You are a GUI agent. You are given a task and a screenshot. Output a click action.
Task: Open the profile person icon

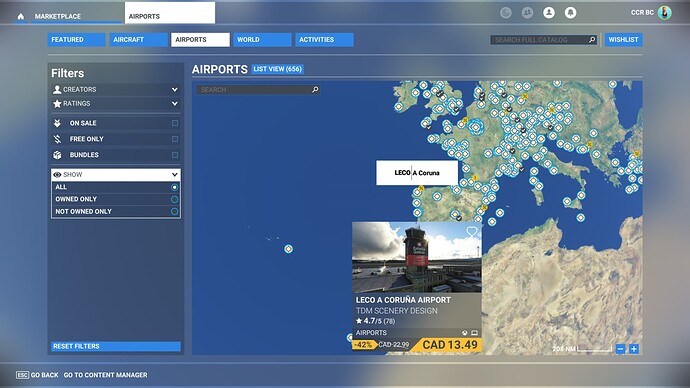pyautogui.click(x=549, y=13)
